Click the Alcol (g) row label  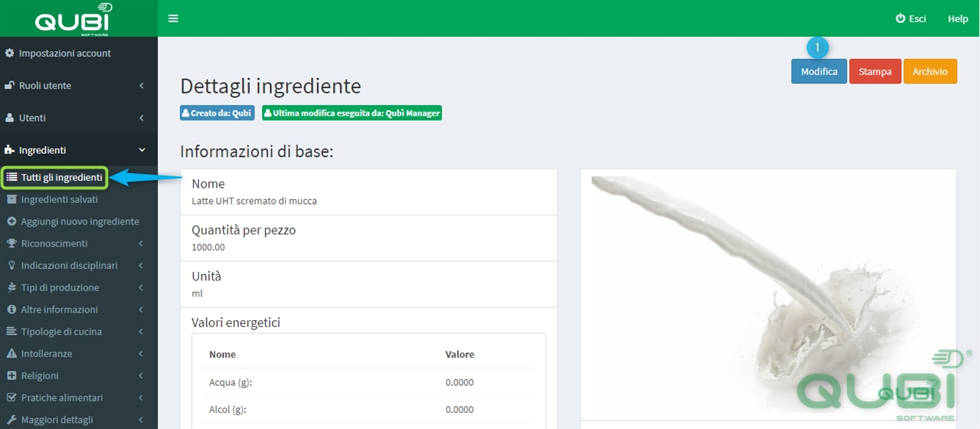(x=227, y=410)
